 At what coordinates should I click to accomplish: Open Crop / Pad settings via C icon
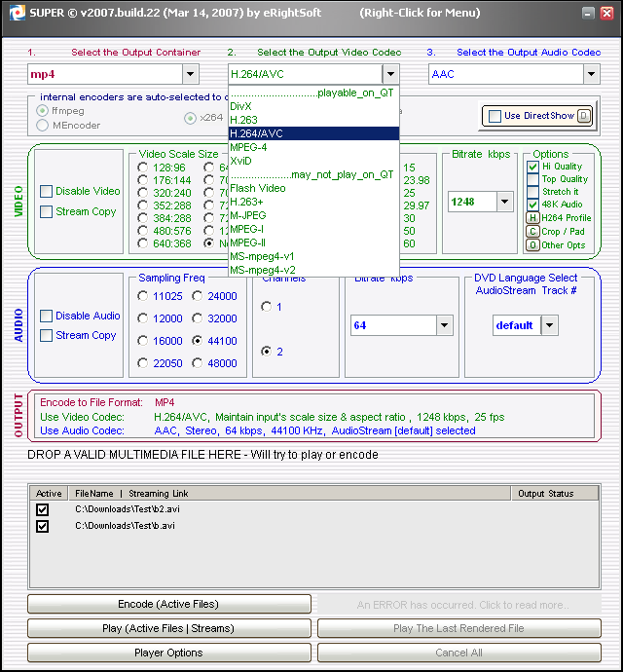pyautogui.click(x=532, y=232)
